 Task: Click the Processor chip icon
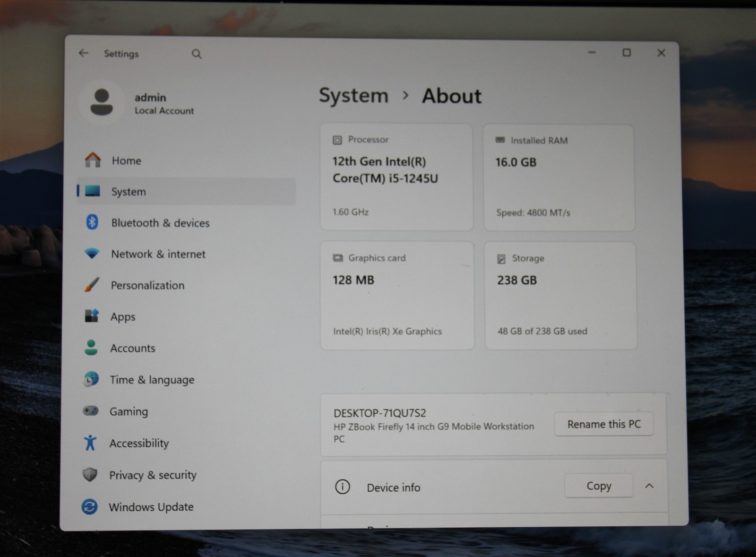point(337,140)
